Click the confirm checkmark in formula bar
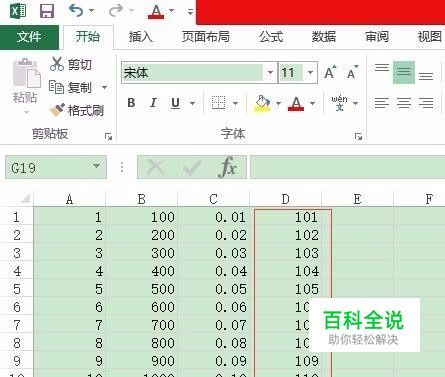This screenshot has width=445, height=377. (192, 167)
